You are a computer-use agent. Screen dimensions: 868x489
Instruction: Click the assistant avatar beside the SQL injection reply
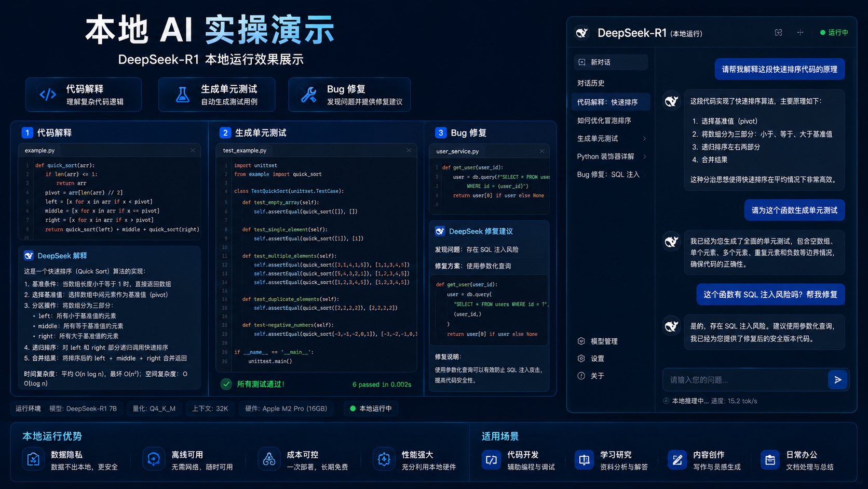671,326
